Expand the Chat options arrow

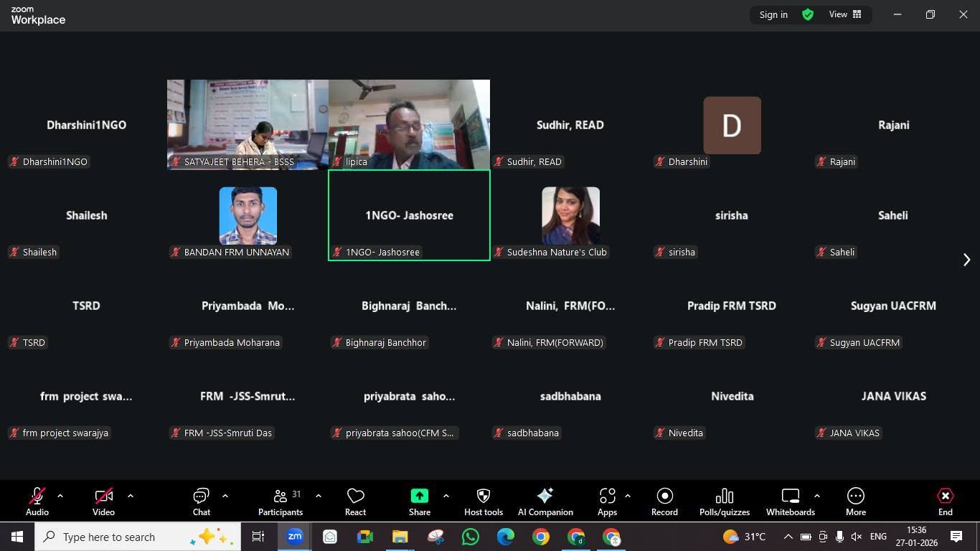pyautogui.click(x=225, y=496)
